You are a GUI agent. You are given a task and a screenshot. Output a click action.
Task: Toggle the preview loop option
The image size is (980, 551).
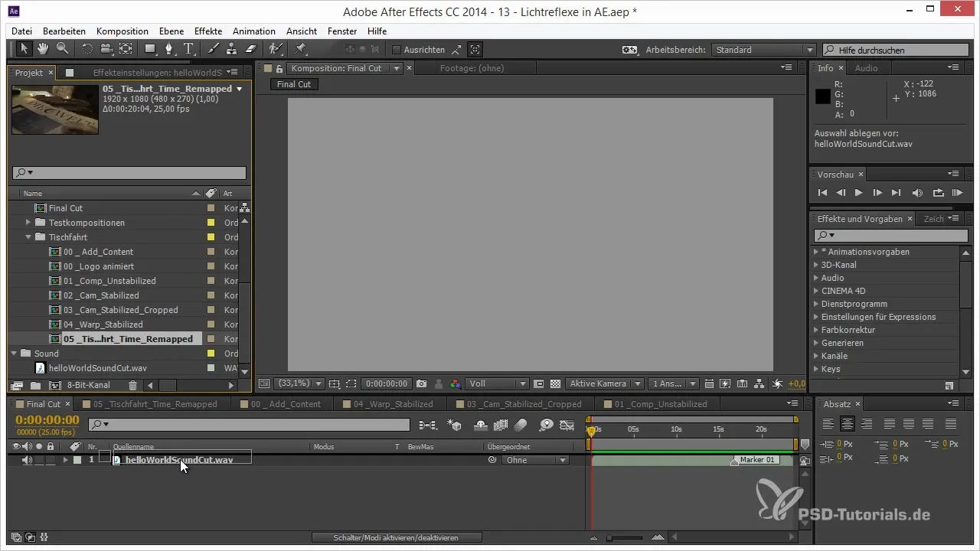(939, 193)
